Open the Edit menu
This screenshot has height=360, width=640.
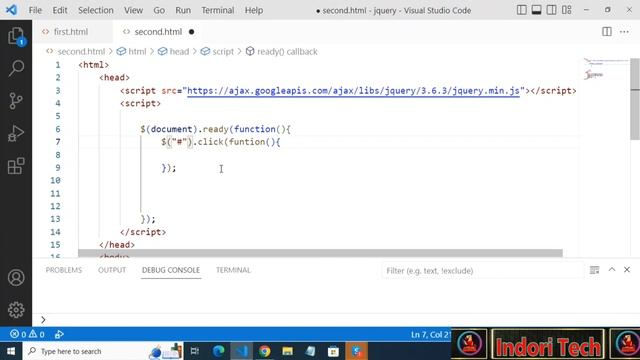tap(60, 10)
